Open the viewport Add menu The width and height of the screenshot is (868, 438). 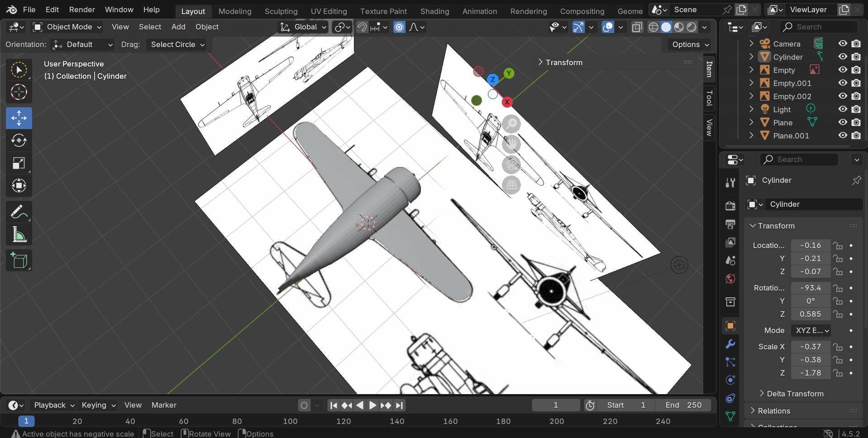(x=178, y=27)
